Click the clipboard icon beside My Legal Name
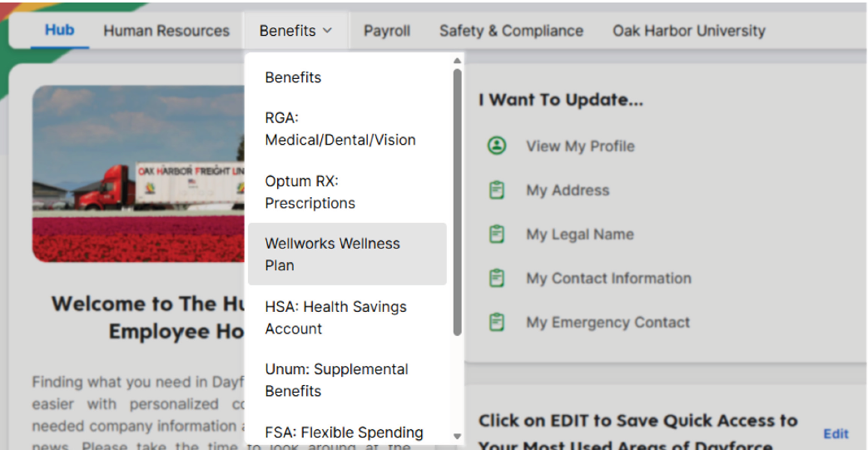The width and height of the screenshot is (868, 450). [x=497, y=235]
